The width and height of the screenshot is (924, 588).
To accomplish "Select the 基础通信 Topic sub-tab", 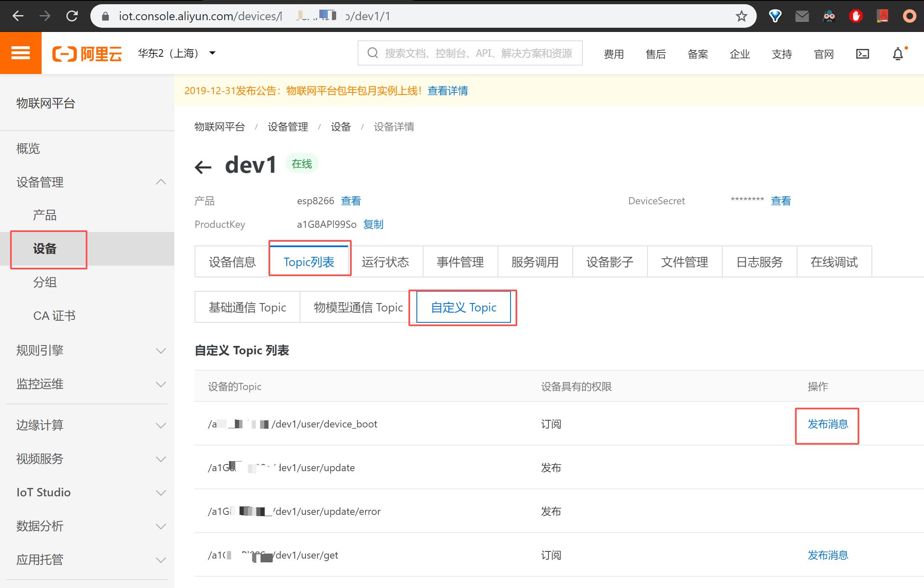I will click(247, 307).
